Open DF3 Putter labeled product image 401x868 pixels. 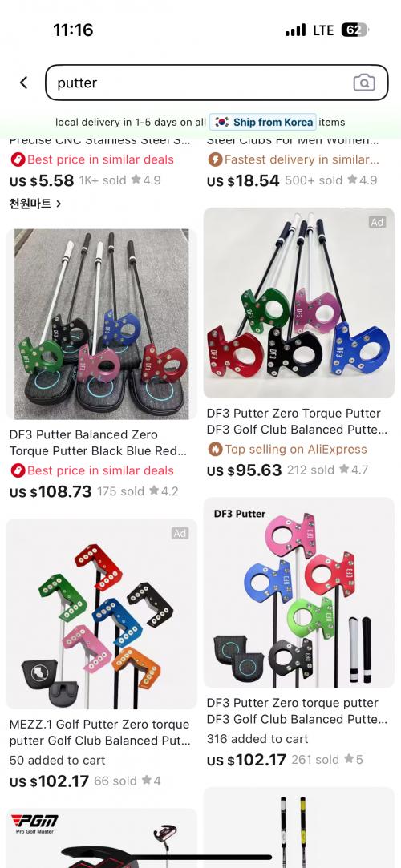click(299, 592)
